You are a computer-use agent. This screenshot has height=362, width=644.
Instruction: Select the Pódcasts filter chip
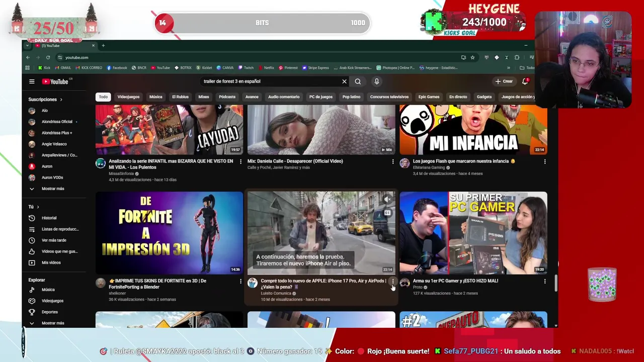pyautogui.click(x=227, y=97)
